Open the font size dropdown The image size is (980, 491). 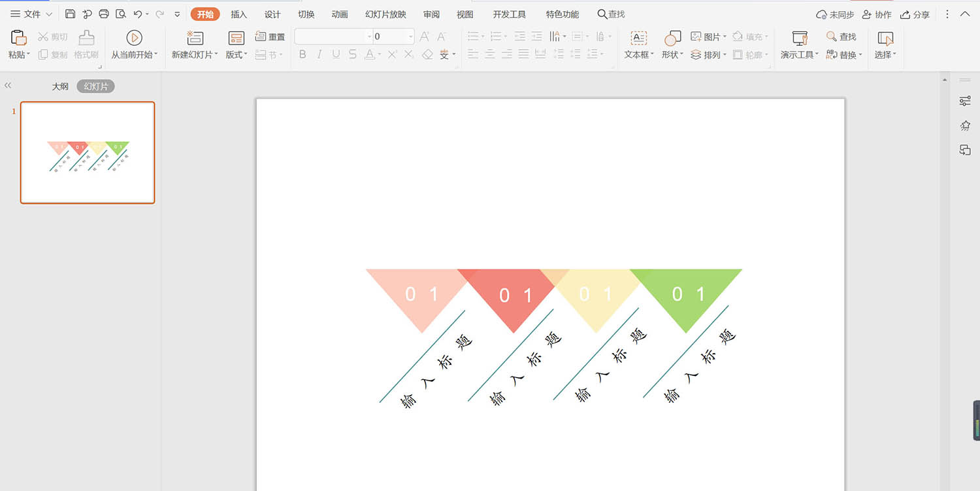tap(410, 37)
